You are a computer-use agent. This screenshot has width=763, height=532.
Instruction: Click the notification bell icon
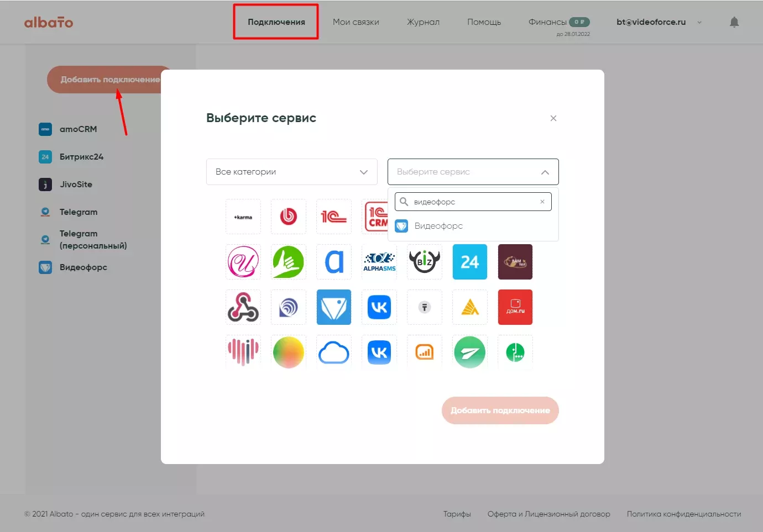[734, 22]
